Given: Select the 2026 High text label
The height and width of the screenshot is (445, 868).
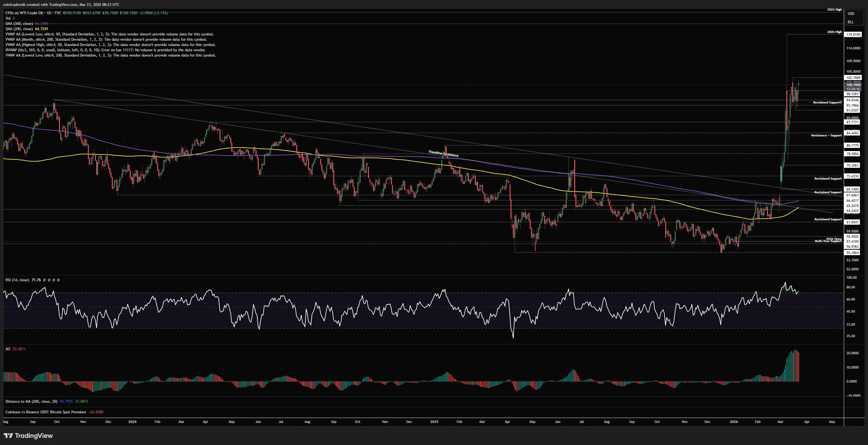Looking at the screenshot, I should click(834, 32).
